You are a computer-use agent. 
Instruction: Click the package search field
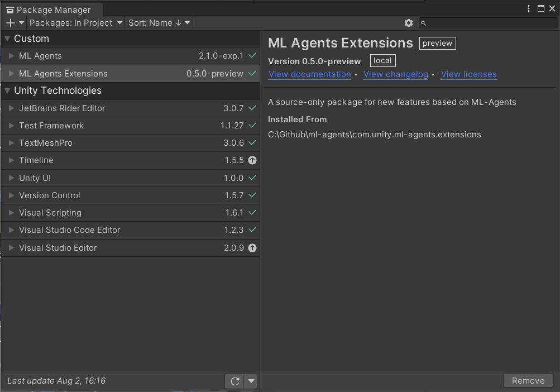[488, 23]
